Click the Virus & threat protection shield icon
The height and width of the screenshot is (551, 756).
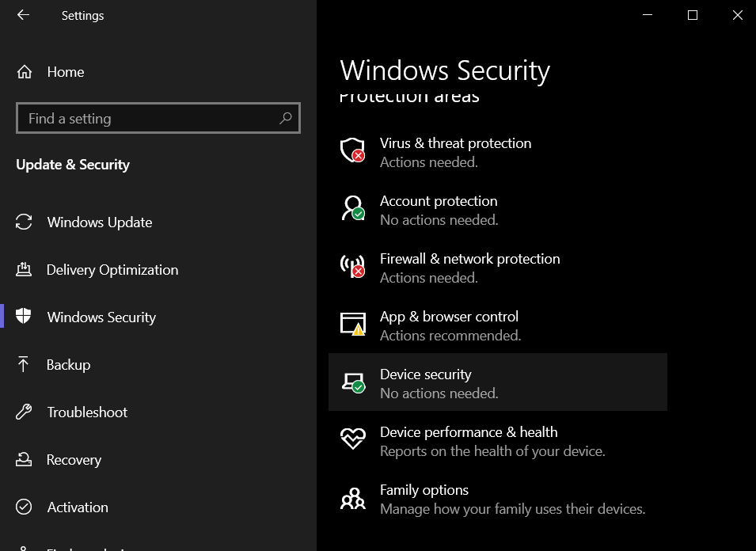tap(352, 150)
